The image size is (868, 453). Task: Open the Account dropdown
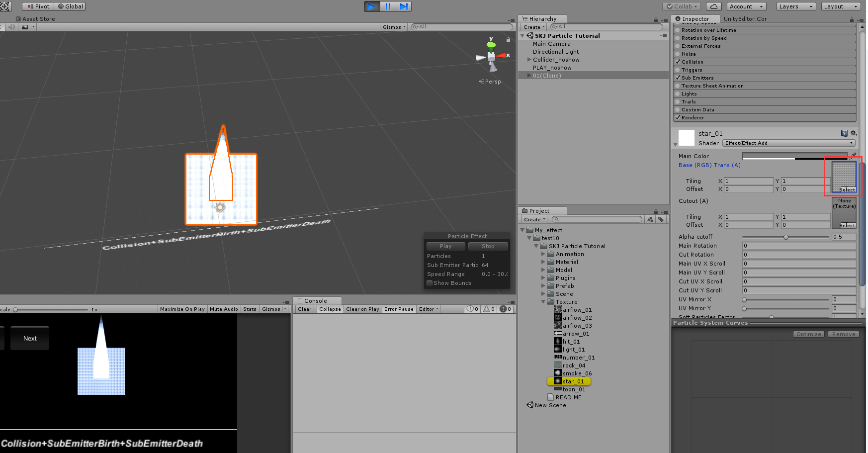[x=746, y=6]
